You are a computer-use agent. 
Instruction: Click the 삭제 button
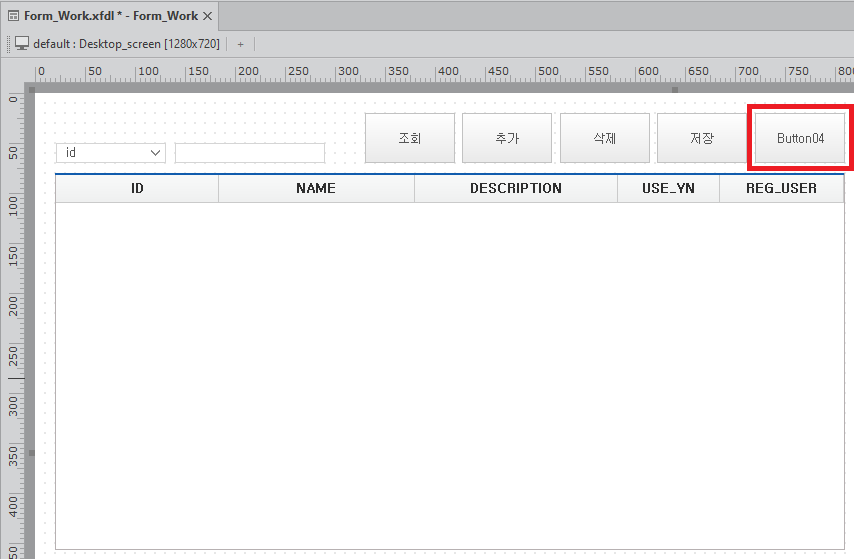click(605, 138)
